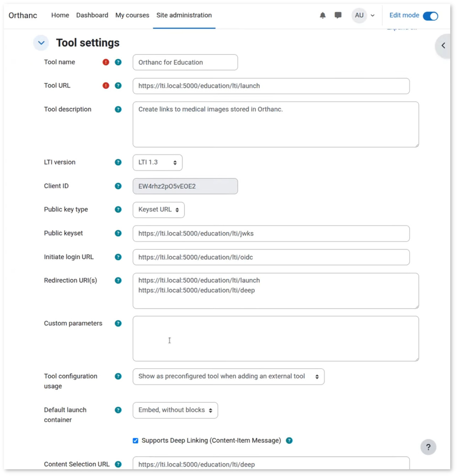
Task: Click help icon next to Supports Deep Linking
Action: click(x=289, y=441)
